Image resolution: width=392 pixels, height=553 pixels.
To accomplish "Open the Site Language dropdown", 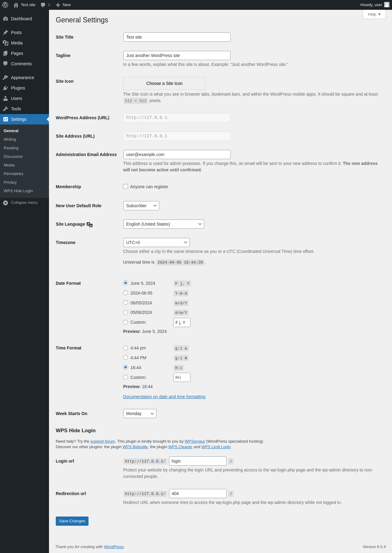I will pyautogui.click(x=164, y=224).
